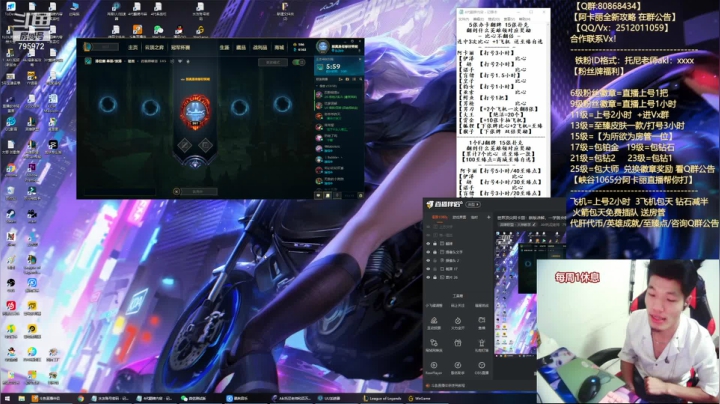Screen dimensions: 720x404
Task: Click the game mode icon in lobby header
Action: [x=88, y=62]
